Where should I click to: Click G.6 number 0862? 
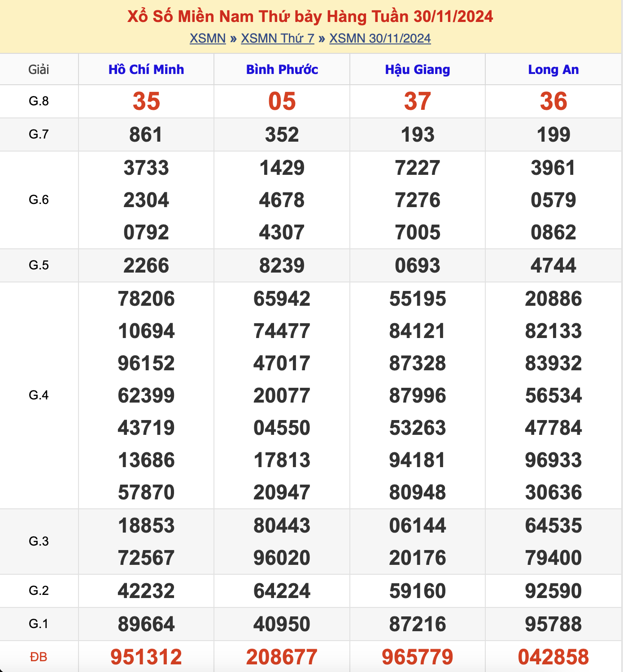[x=553, y=232]
